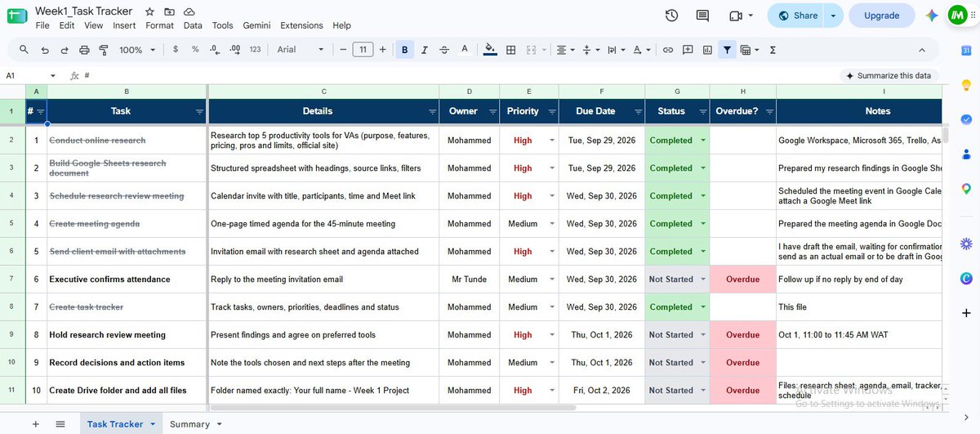Screen dimensions: 980x434
Task: Click the Share button
Action: click(796, 16)
